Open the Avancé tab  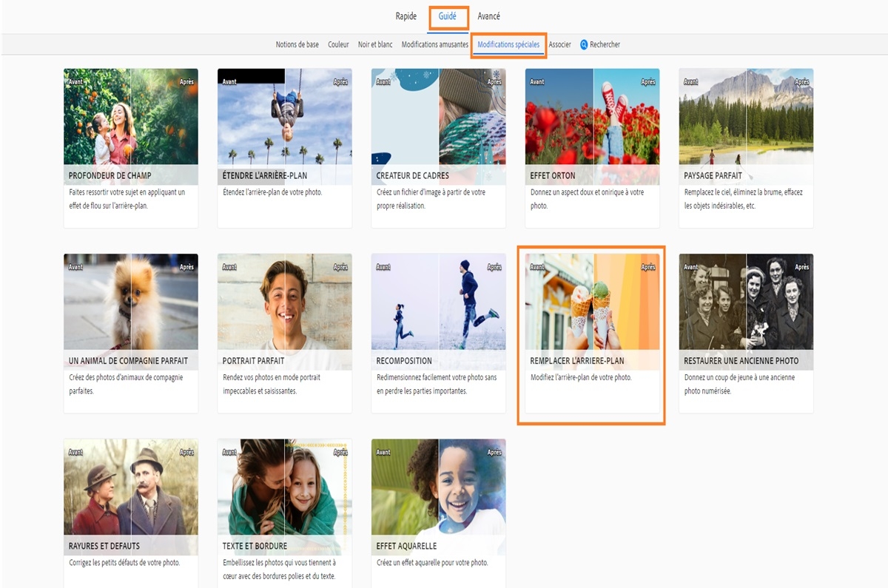pos(489,16)
